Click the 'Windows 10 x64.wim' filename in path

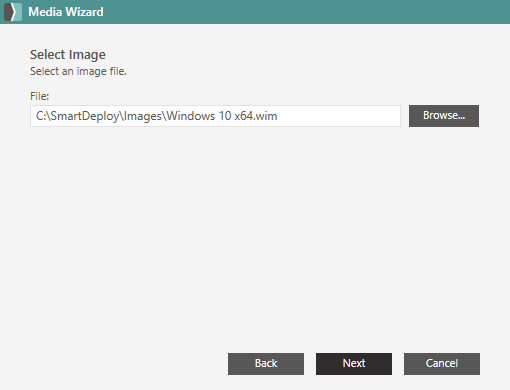222,116
